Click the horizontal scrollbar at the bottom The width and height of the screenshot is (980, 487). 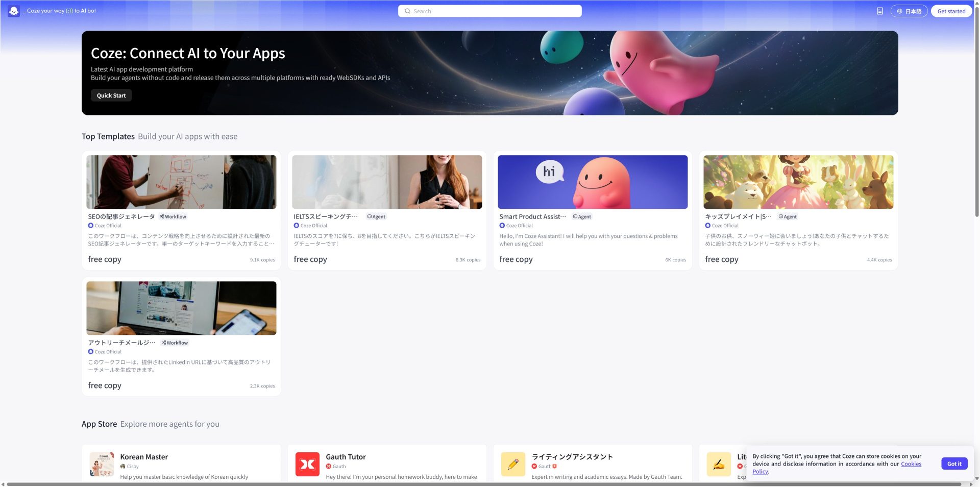click(x=484, y=484)
